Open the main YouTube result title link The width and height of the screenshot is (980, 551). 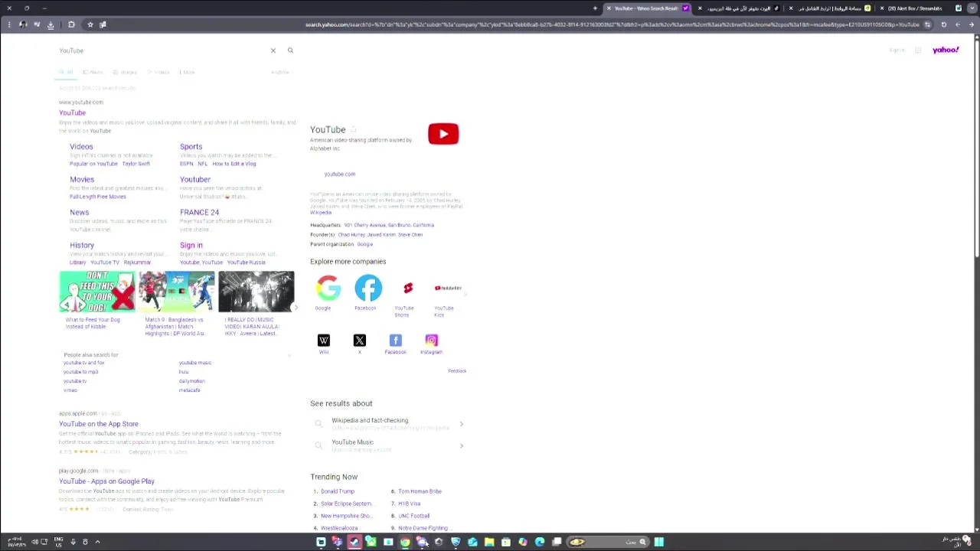[73, 112]
